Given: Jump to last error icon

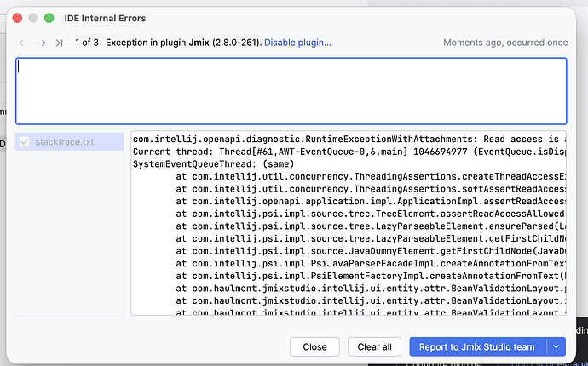Looking at the screenshot, I should pyautogui.click(x=59, y=43).
